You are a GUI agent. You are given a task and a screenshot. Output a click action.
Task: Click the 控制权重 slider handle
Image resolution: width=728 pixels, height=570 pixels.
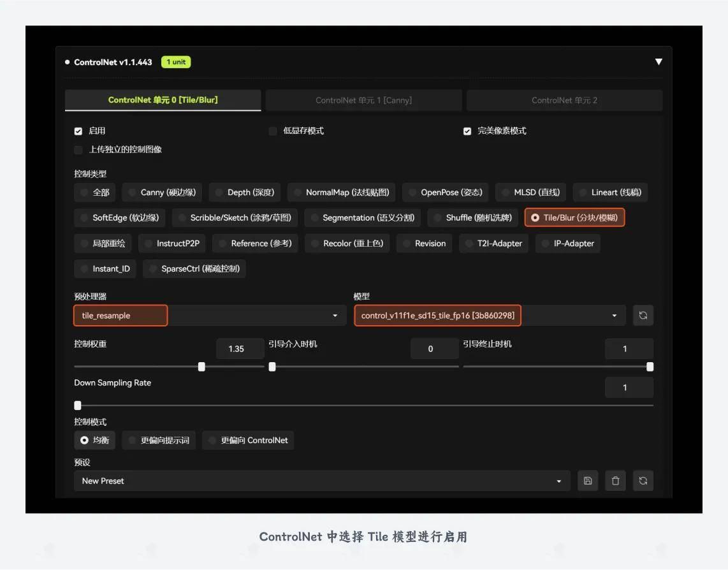tap(201, 367)
